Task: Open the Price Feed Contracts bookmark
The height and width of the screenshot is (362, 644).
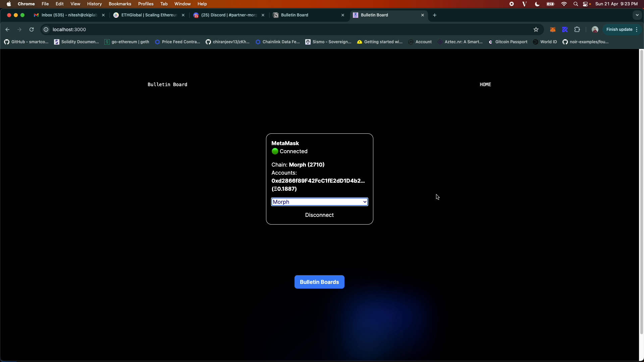Action: point(177,42)
